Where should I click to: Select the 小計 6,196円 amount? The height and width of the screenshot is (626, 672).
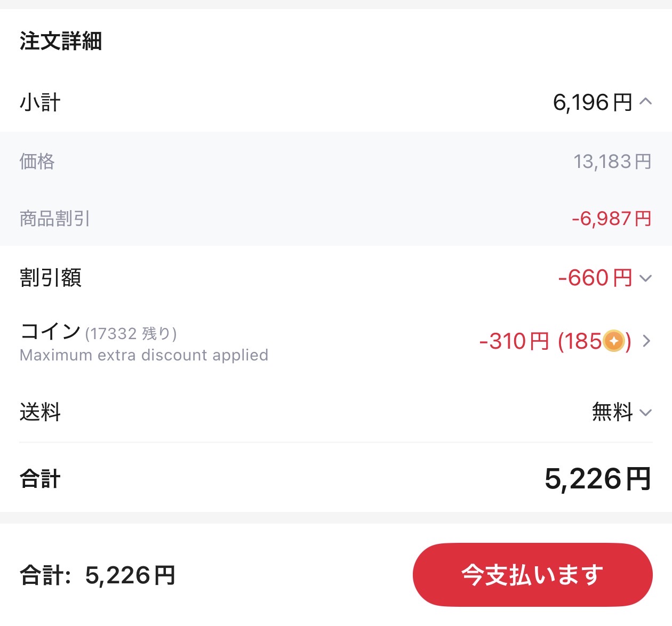593,102
